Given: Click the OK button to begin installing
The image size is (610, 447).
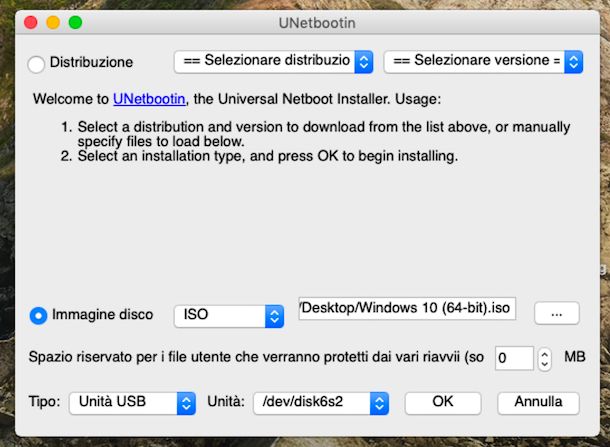Looking at the screenshot, I should click(443, 403).
